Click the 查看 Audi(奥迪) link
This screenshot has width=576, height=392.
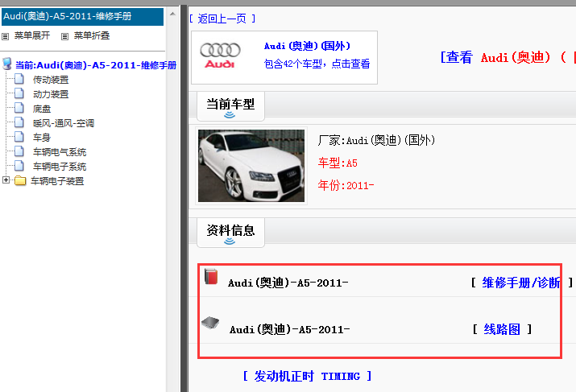click(x=508, y=57)
